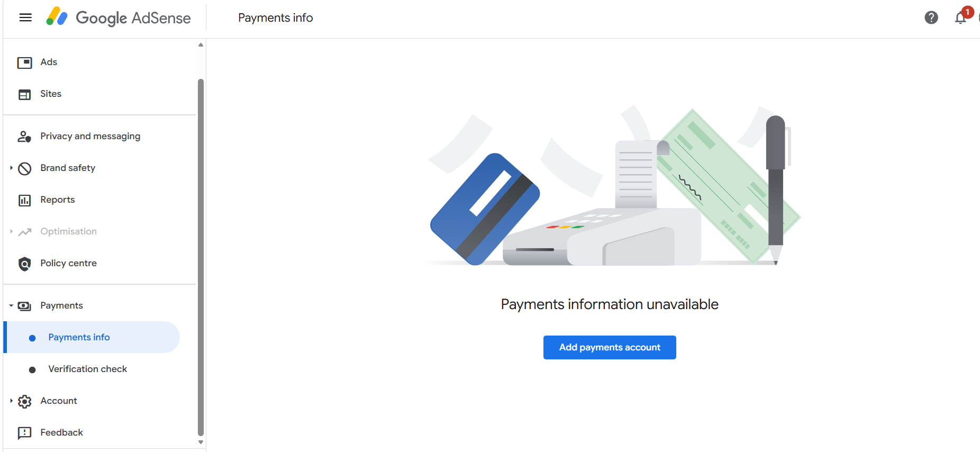Image resolution: width=980 pixels, height=452 pixels.
Task: Click the sidebar scroll down arrow
Action: tap(201, 442)
